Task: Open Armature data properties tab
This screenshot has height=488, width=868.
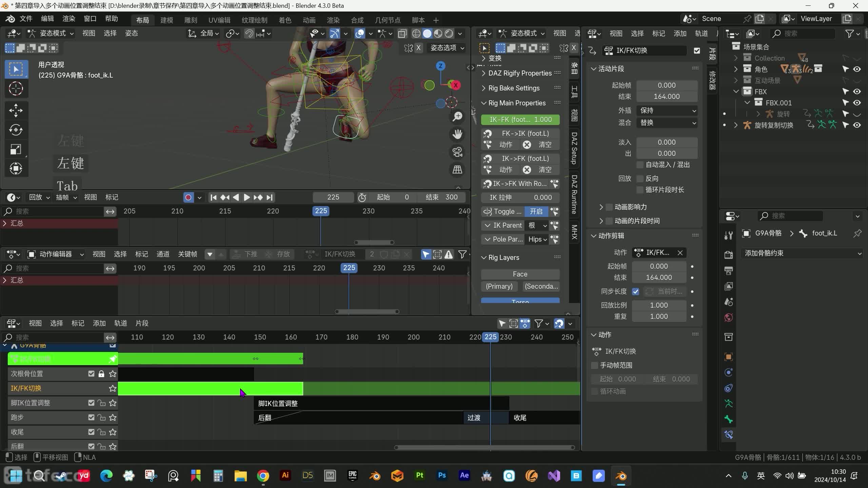Action: (x=729, y=404)
